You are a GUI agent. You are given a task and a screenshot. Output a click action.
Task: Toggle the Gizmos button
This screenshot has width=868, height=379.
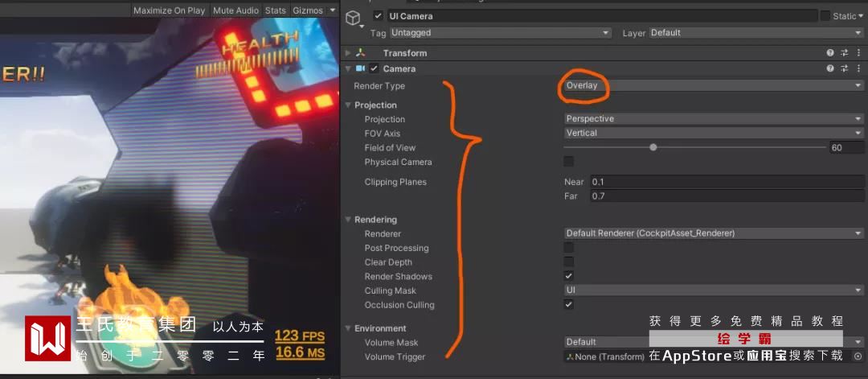click(x=308, y=10)
